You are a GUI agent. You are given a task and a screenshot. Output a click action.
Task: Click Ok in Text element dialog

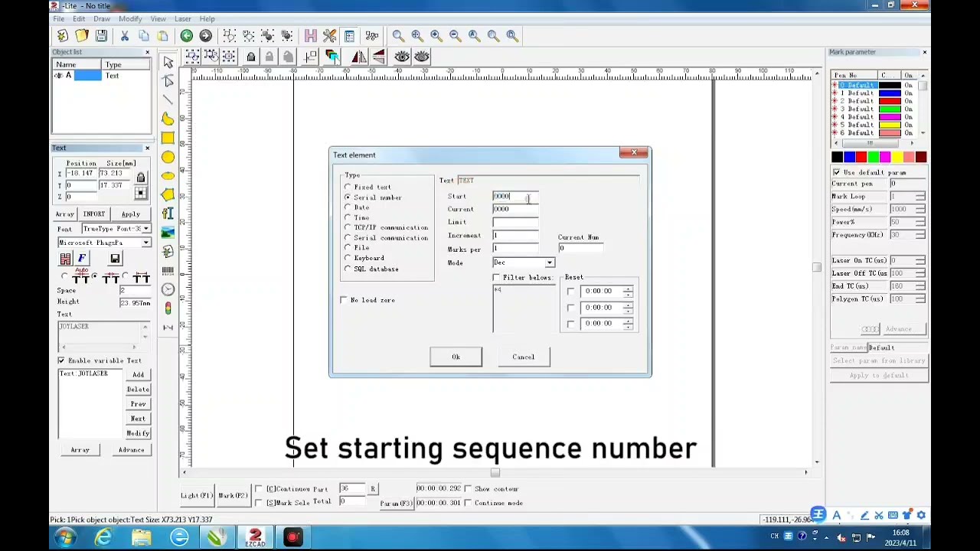click(456, 357)
